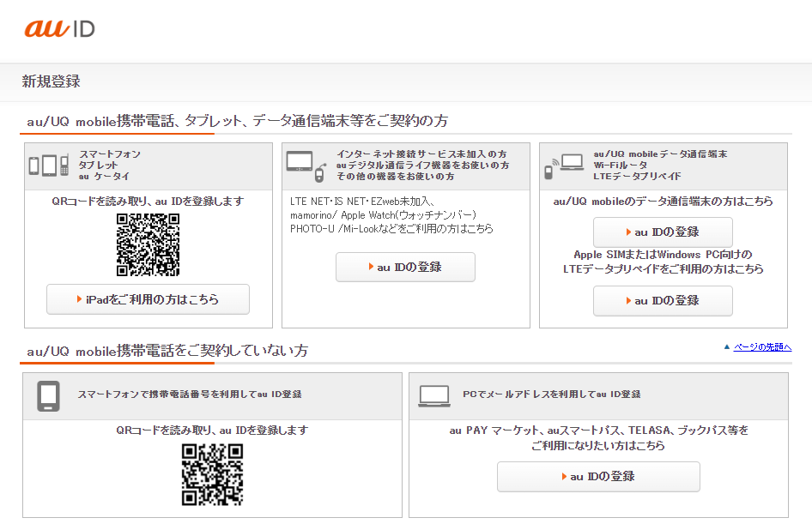Click text PCでメールアドレスを利用してau ID登録
The height and width of the screenshot is (530, 812).
552,394
